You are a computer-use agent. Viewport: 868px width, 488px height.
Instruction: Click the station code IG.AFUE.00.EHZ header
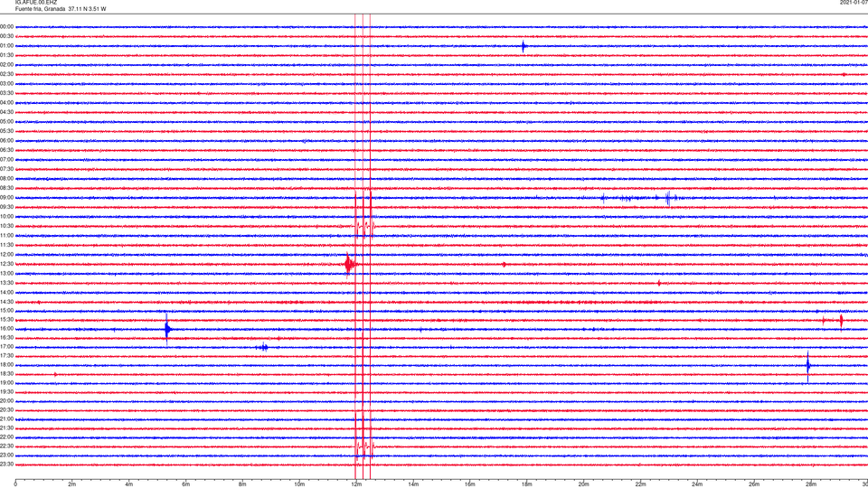pyautogui.click(x=36, y=2)
